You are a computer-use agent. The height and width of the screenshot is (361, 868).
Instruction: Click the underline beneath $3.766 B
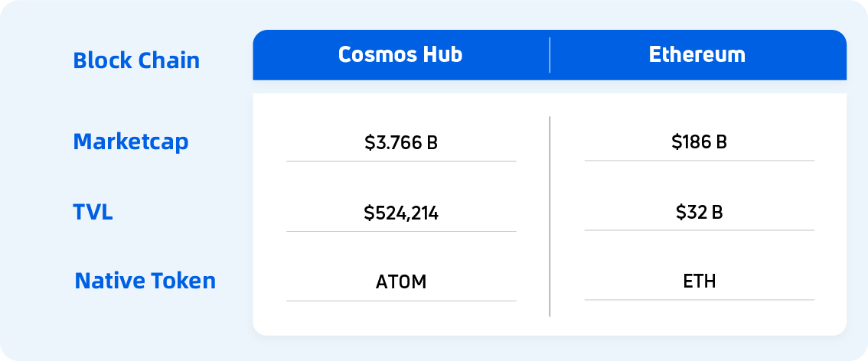[x=401, y=161]
